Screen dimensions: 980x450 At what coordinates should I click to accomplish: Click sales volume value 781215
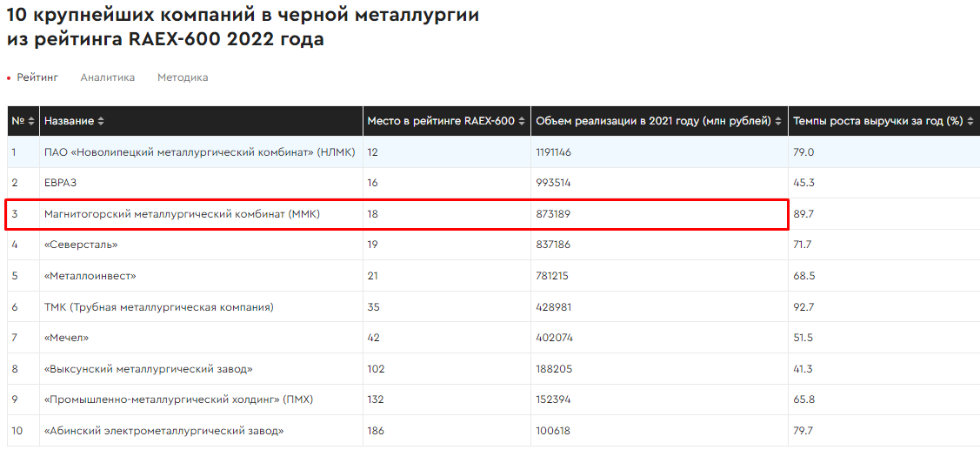click(552, 275)
